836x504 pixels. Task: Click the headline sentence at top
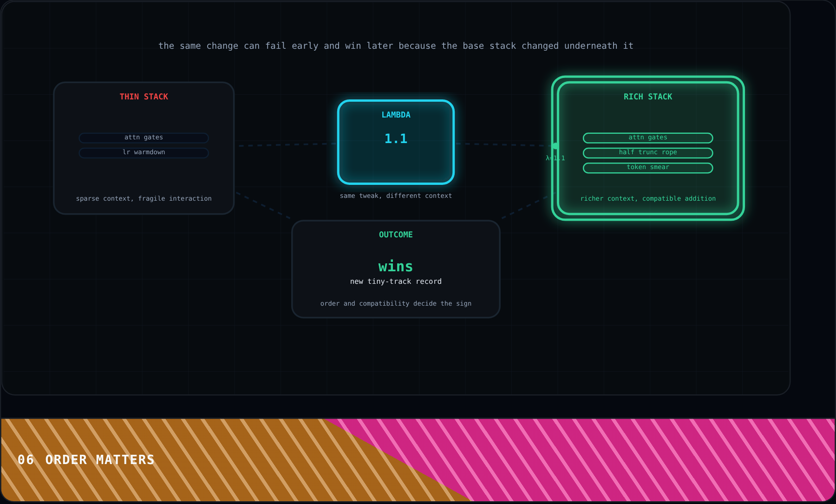[396, 46]
